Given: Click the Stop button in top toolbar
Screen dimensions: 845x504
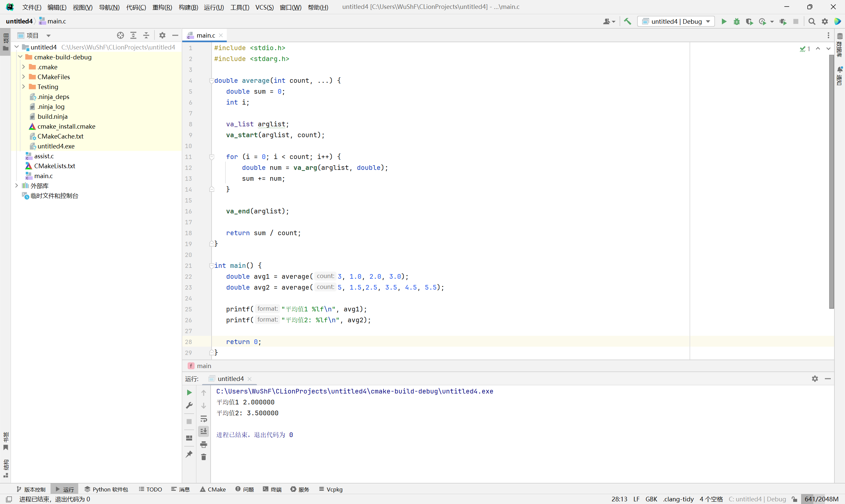Looking at the screenshot, I should click(796, 21).
